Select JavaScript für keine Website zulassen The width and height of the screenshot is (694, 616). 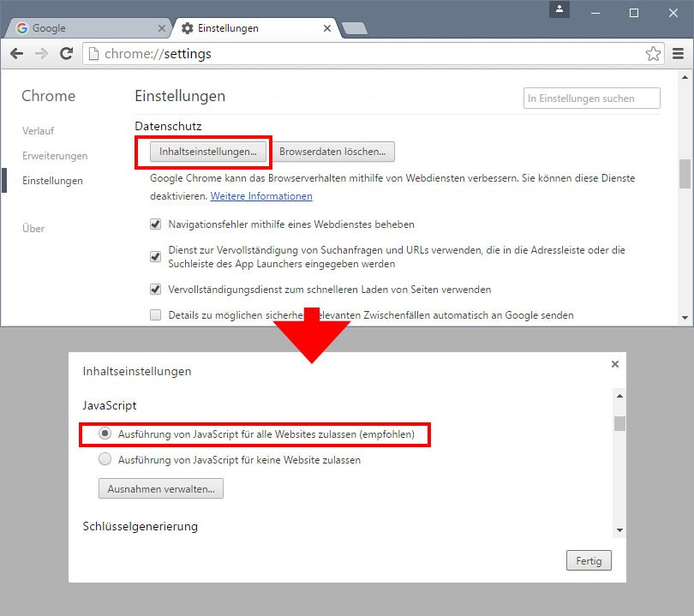(x=105, y=459)
